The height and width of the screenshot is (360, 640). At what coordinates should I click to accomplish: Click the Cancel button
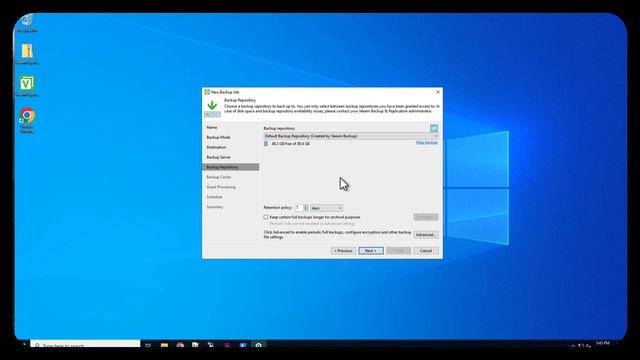(426, 251)
